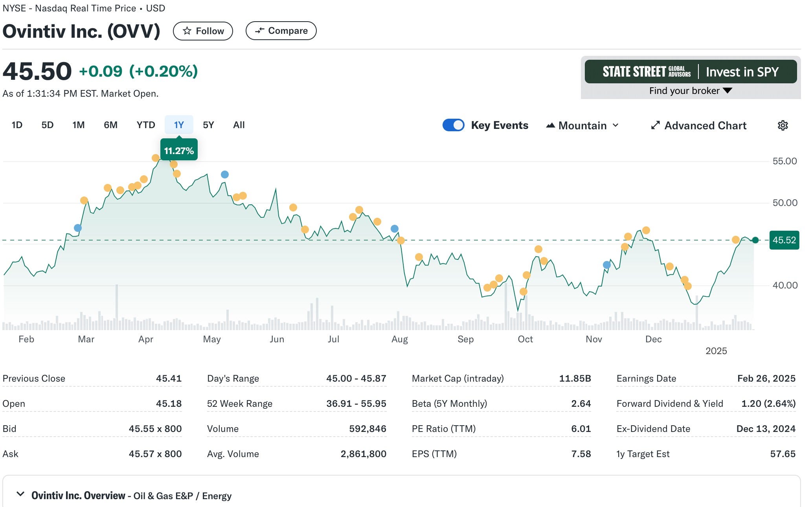Image resolution: width=812 pixels, height=507 pixels.
Task: Click 1y Target Est label
Action: [x=643, y=454]
